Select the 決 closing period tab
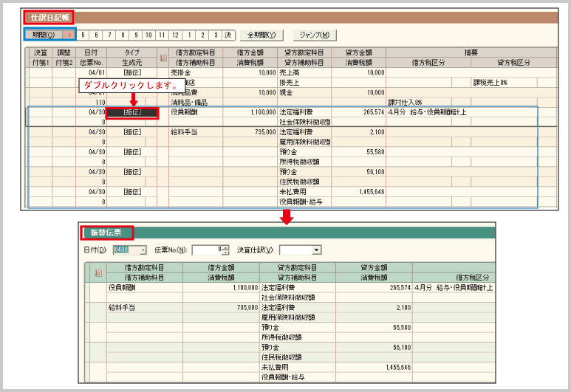 (228, 35)
